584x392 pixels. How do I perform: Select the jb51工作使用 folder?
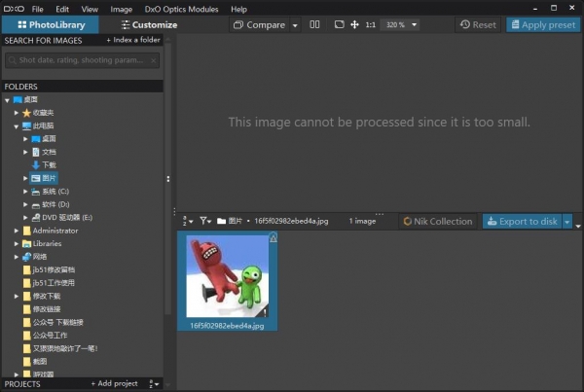[49, 283]
